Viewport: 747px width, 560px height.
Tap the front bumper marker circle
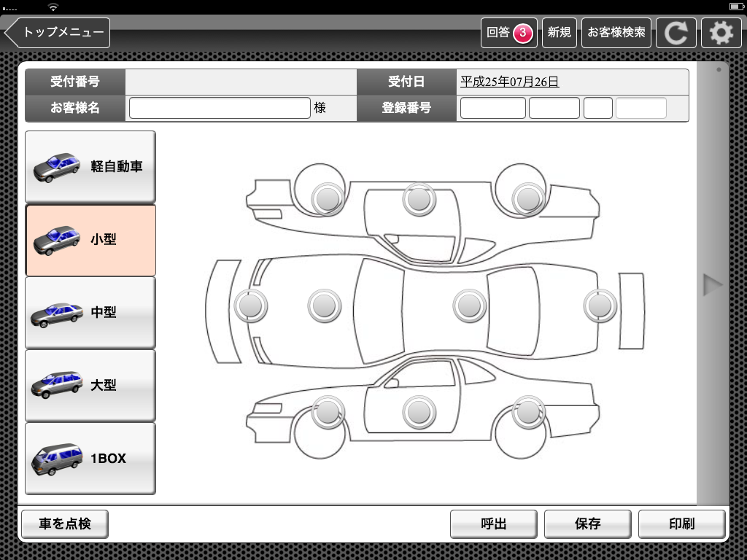(x=250, y=306)
